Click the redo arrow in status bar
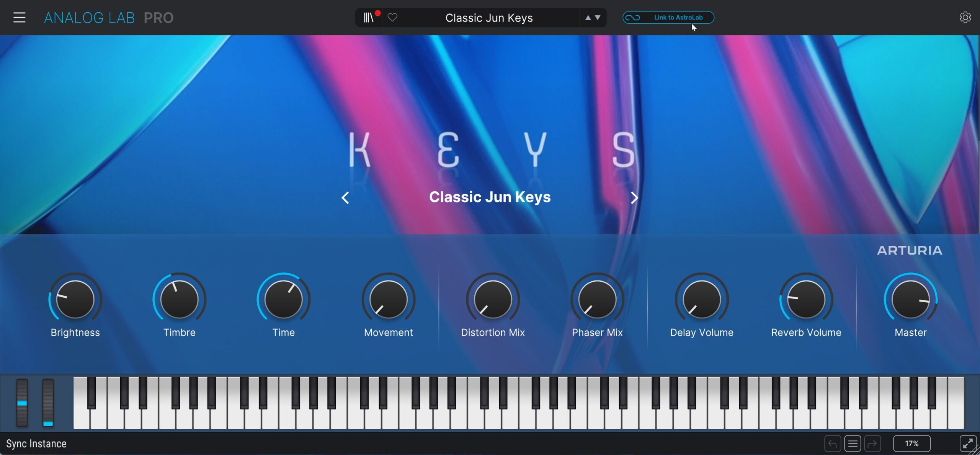980x455 pixels. (x=872, y=444)
